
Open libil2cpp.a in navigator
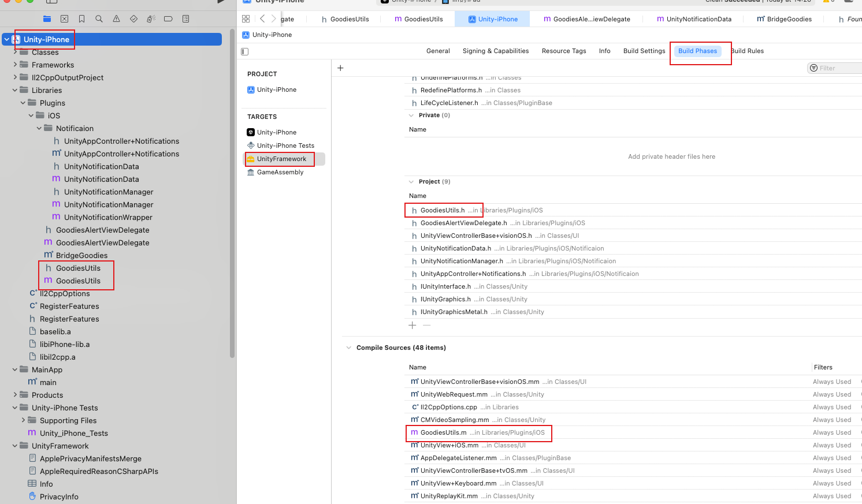pos(57,357)
